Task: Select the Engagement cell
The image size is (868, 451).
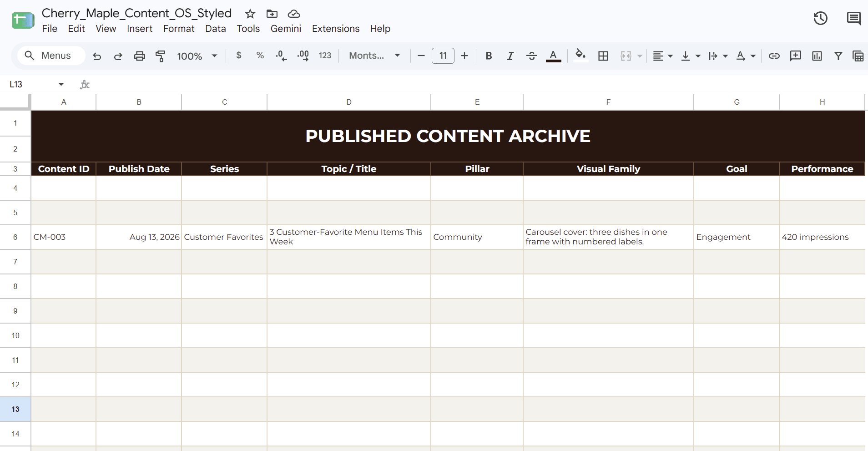Action: [737, 237]
